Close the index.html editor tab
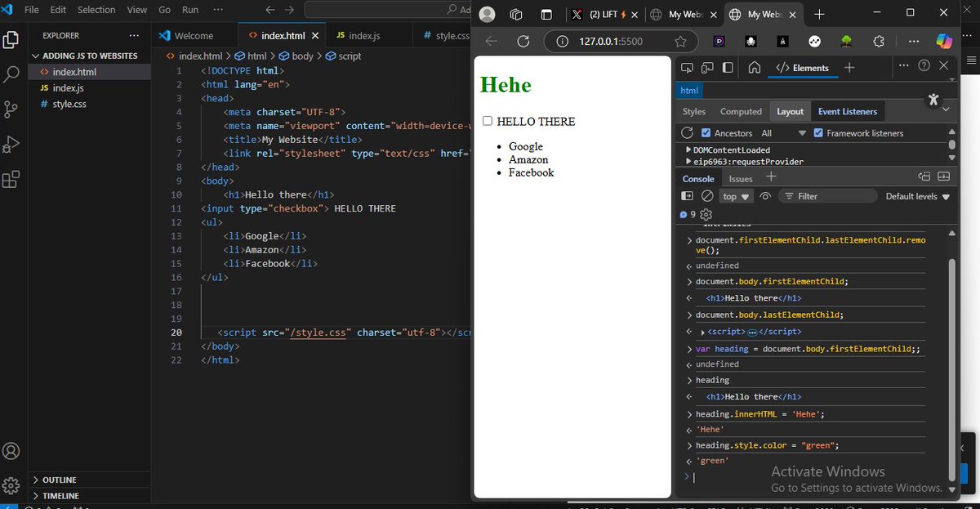The image size is (980, 509). pyautogui.click(x=317, y=36)
